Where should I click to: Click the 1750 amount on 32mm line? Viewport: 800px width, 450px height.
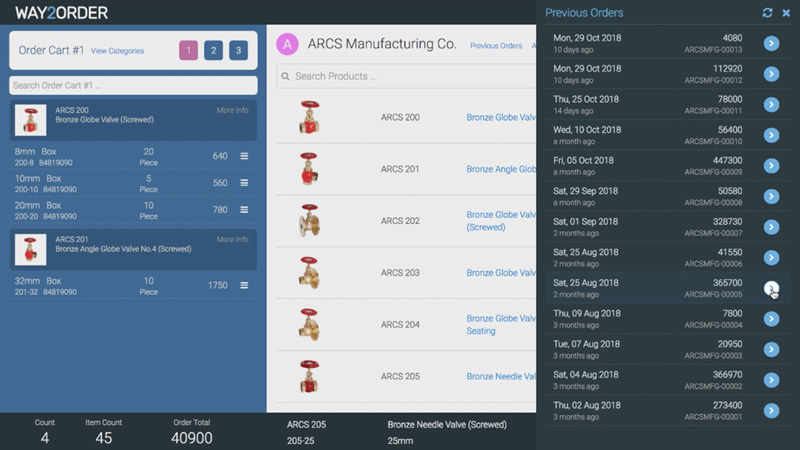217,285
